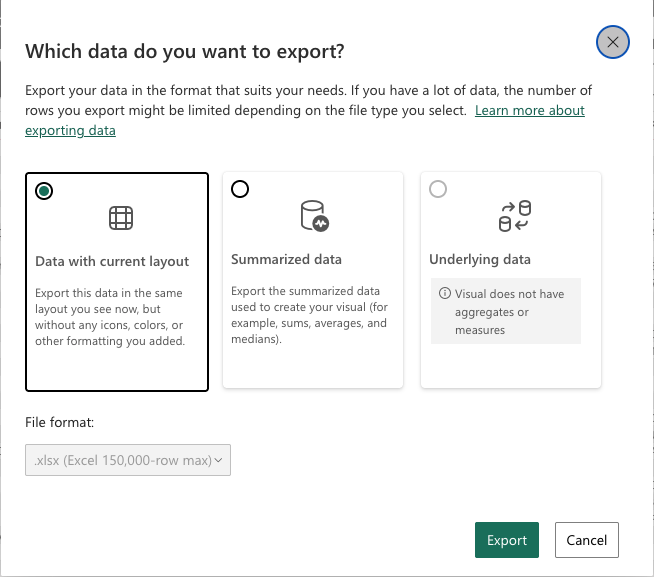The height and width of the screenshot is (577, 654).
Task: Close the export dialog with the X
Action: [612, 42]
